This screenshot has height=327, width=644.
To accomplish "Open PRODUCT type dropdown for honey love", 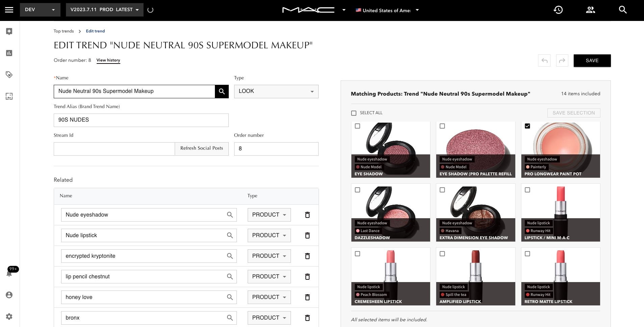I will pyautogui.click(x=269, y=297).
